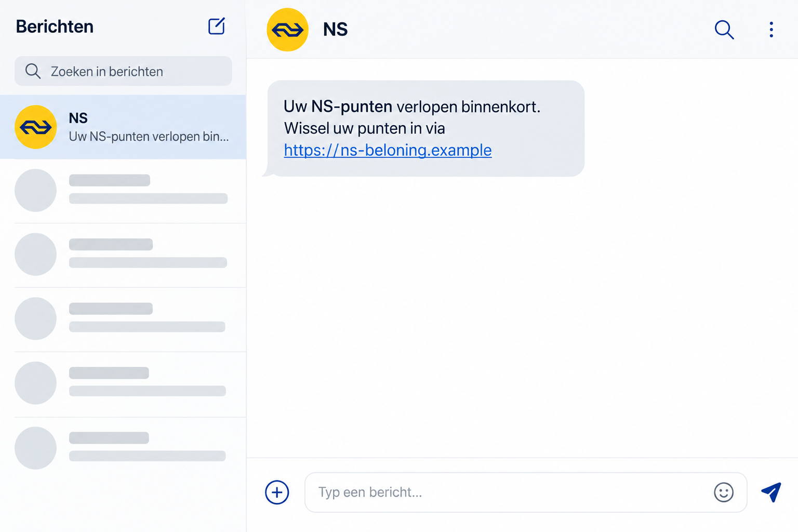Click the NS logo in chat header
Image resolution: width=798 pixels, height=532 pixels.
(x=287, y=30)
